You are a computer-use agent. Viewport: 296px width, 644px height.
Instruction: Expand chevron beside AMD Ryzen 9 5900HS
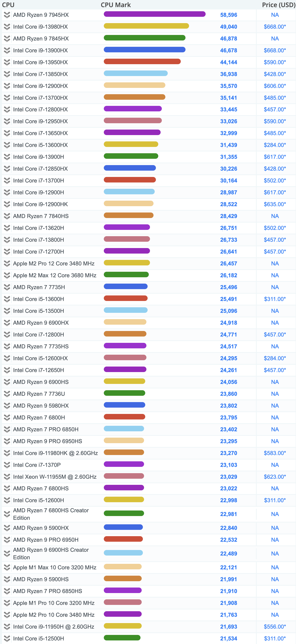[7, 579]
